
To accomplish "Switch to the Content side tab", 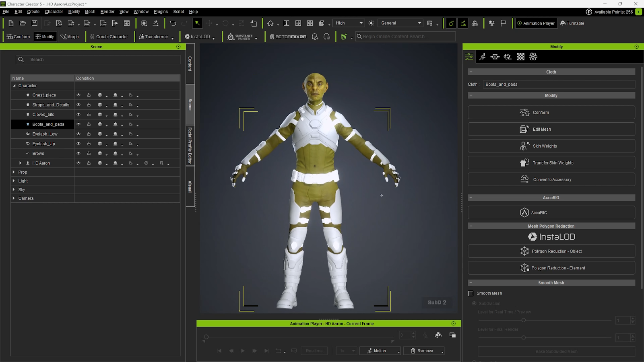I will (190, 64).
